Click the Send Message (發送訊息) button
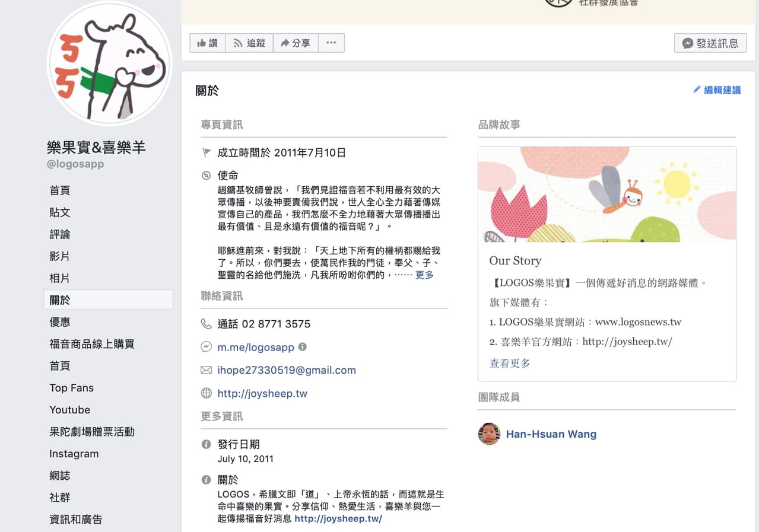This screenshot has height=532, width=759. point(710,43)
